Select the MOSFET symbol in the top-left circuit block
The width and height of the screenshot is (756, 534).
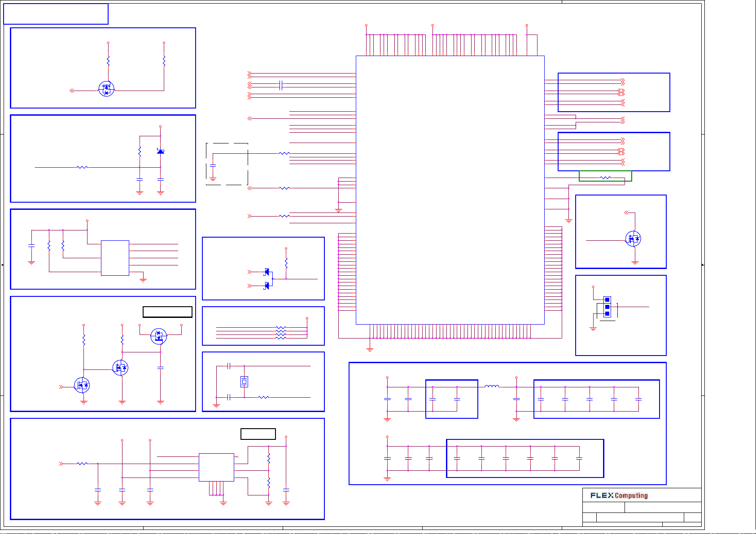(x=106, y=89)
